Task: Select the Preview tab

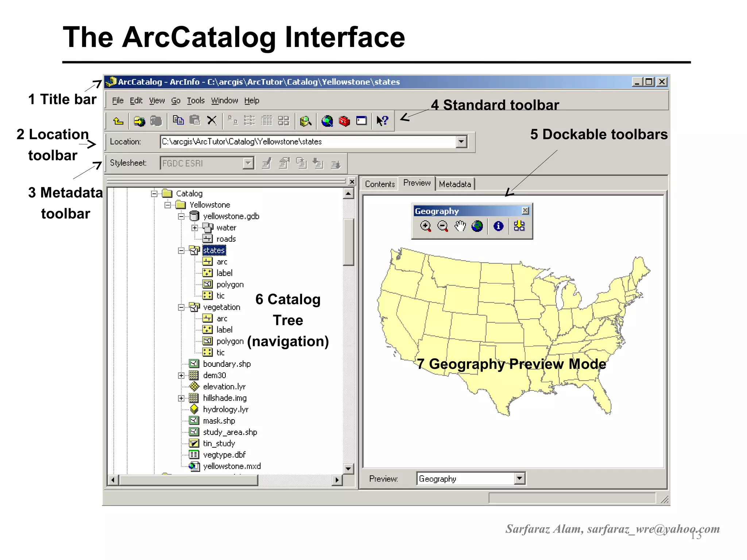Action: pyautogui.click(x=417, y=183)
